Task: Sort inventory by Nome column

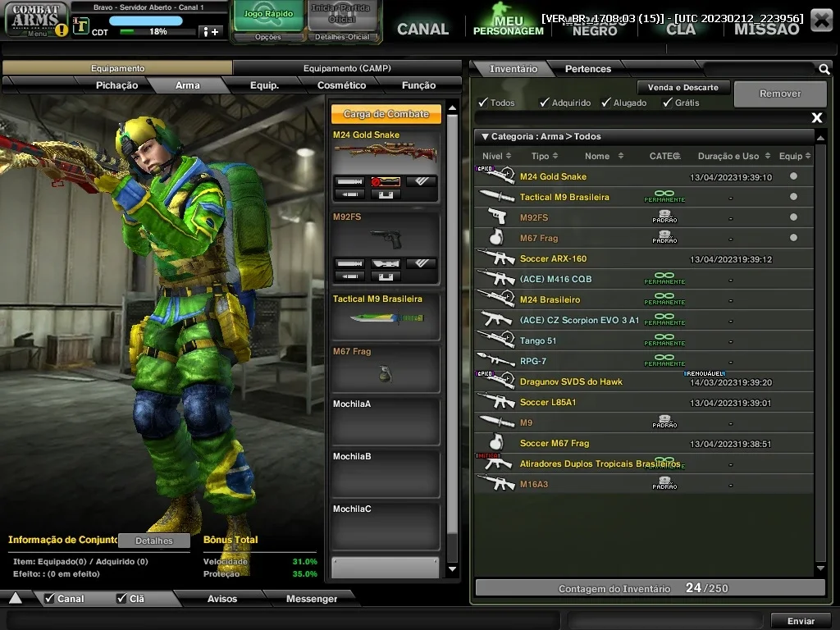Action: tap(605, 156)
